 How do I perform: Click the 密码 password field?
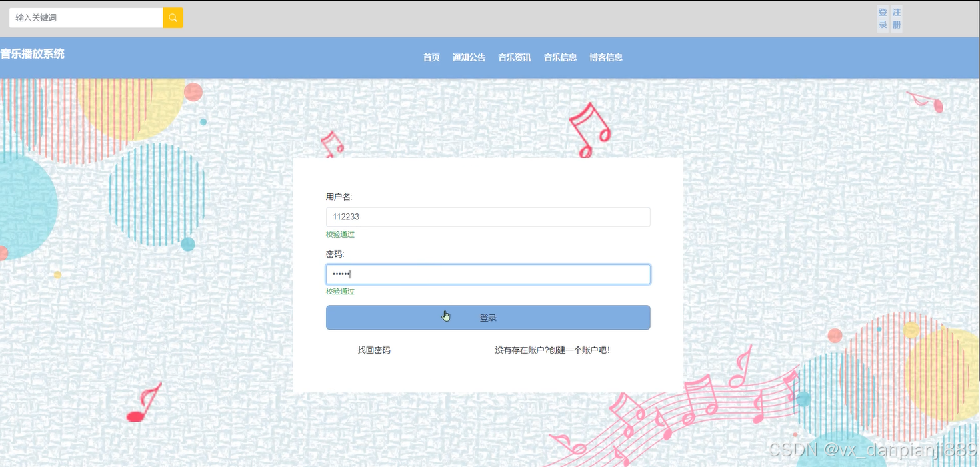click(x=488, y=274)
